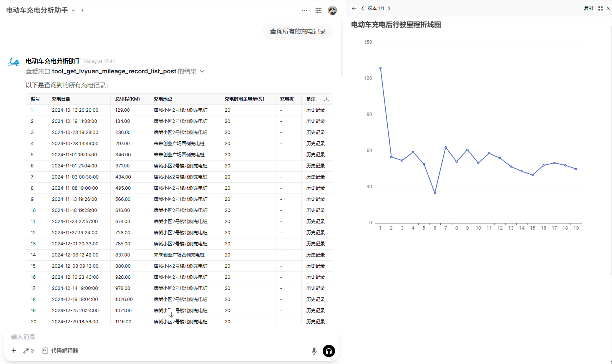The width and height of the screenshot is (612, 364).
Task: Click the microphone voice input icon
Action: coord(314,351)
